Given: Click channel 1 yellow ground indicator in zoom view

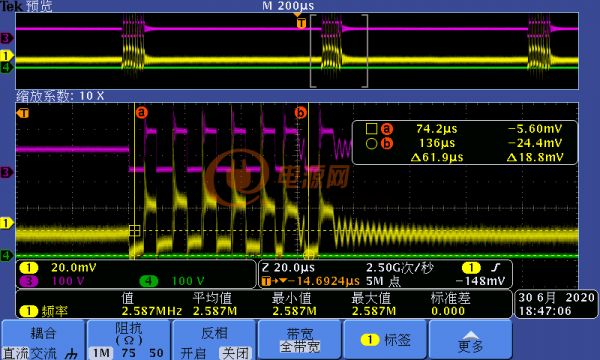Looking at the screenshot, I should [x=6, y=223].
